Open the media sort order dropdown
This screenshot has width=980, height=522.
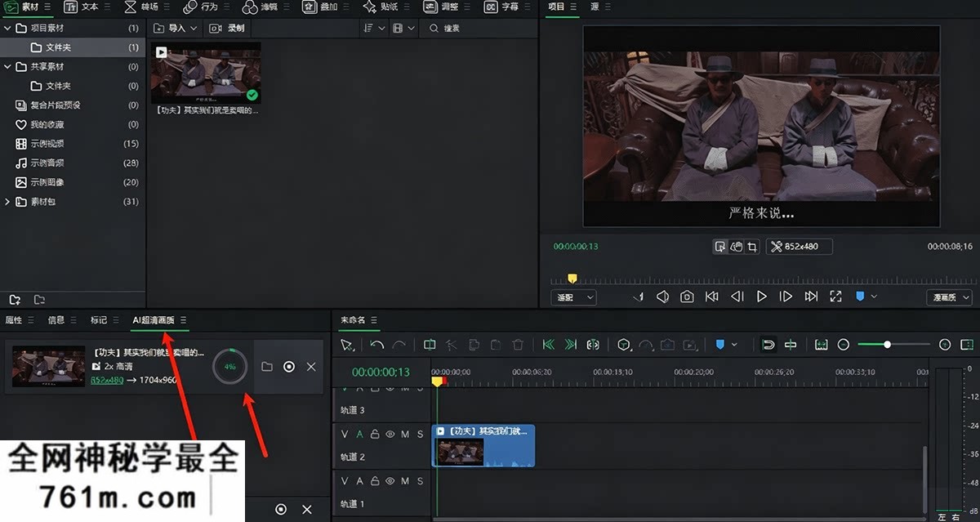point(374,28)
